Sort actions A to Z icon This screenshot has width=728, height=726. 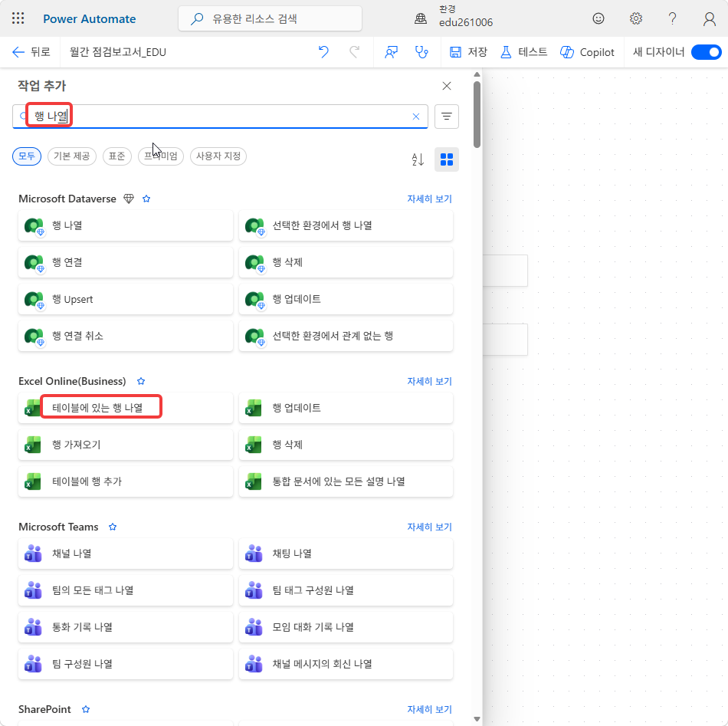418,159
